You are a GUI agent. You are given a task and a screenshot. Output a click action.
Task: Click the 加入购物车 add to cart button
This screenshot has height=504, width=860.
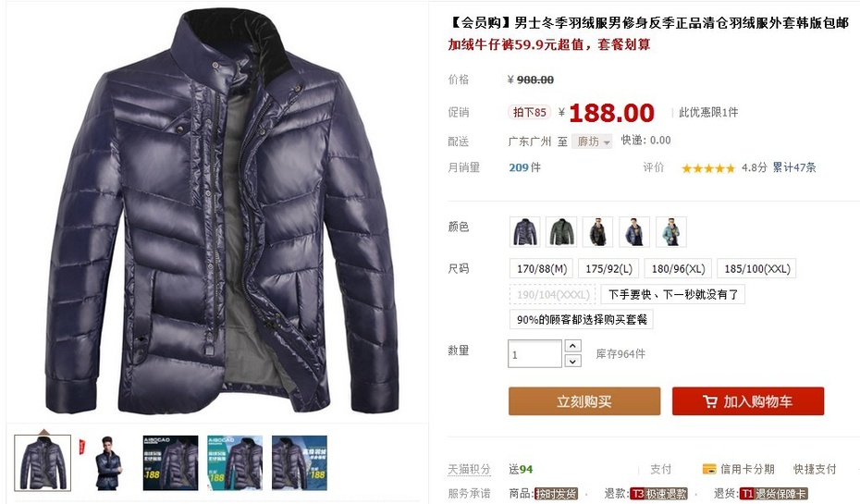(748, 401)
